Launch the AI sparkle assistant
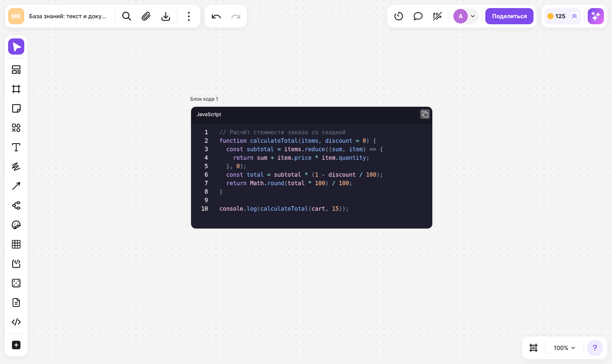Viewport: 612px width, 364px height. tap(596, 16)
